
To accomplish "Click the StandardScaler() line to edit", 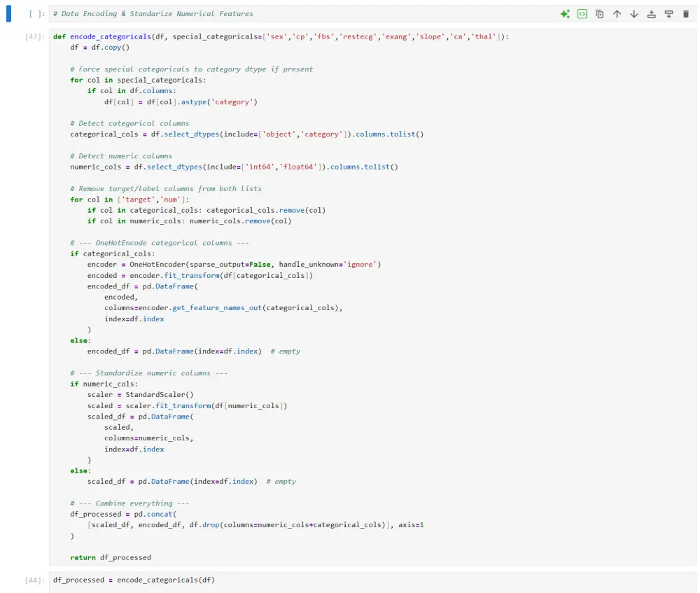I will pyautogui.click(x=150, y=394).
